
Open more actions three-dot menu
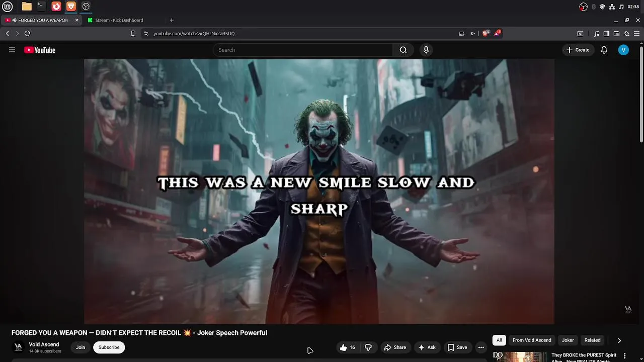click(x=481, y=347)
